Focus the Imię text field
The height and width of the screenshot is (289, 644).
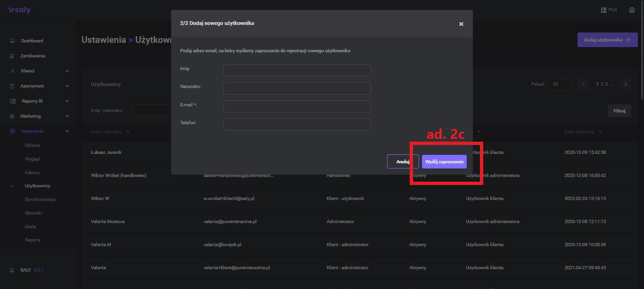pyautogui.click(x=297, y=71)
